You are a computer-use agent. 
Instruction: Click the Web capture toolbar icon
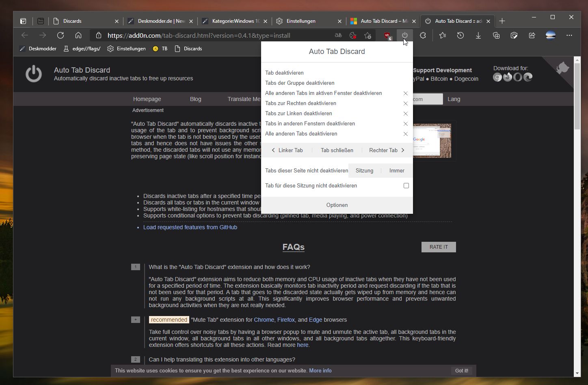point(514,35)
